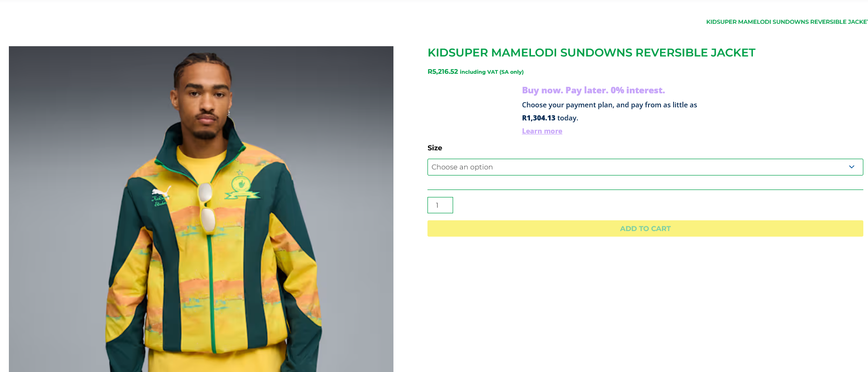Viewport: 868px width, 372px height.
Task: Click the Puma logo on the jacket
Action: (x=161, y=192)
